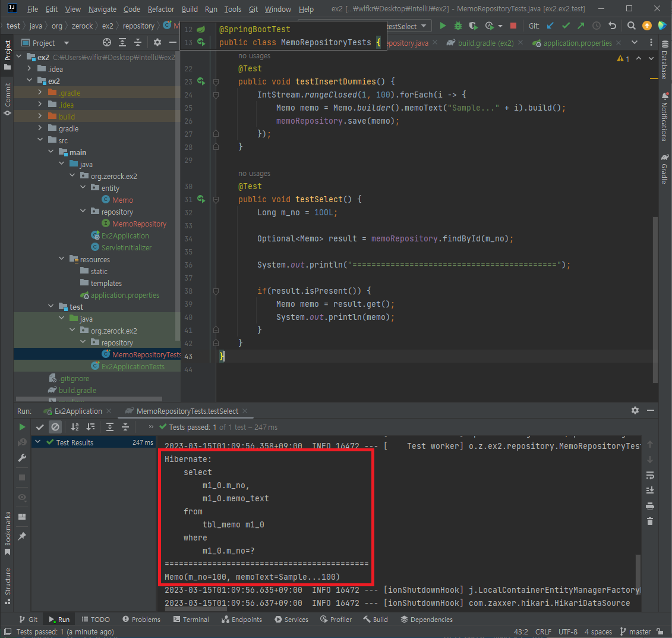Show Git history clock icon
Screen dimensions: 672x638
[x=596, y=26]
